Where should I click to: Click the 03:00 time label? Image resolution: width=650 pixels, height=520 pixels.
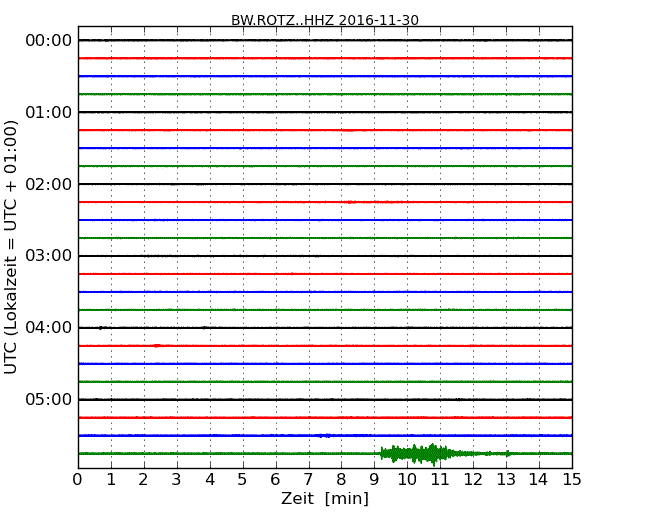(49, 256)
